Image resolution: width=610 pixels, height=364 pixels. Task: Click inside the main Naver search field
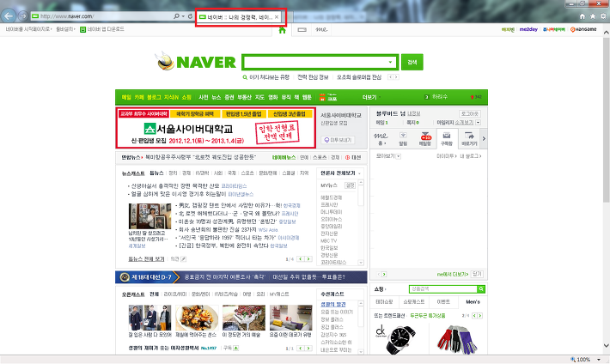coord(315,62)
